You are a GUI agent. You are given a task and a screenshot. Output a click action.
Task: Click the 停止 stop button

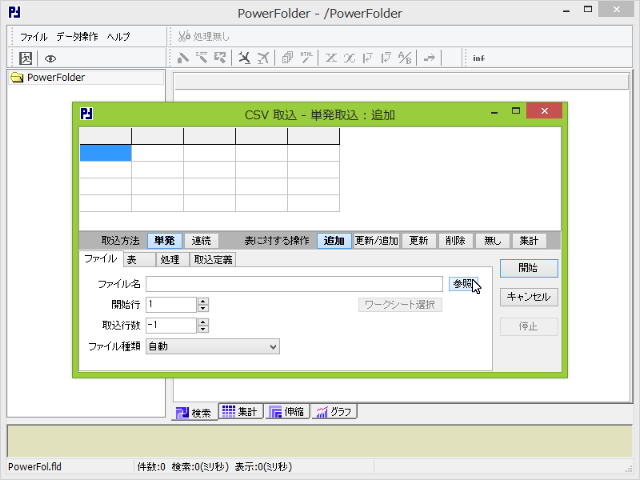[529, 326]
